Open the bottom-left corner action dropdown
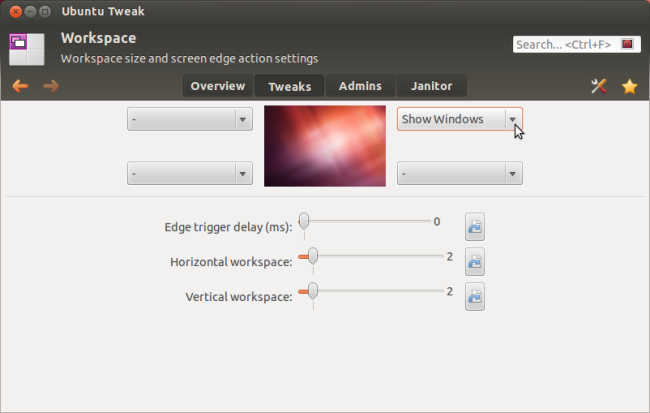The height and width of the screenshot is (413, 650). [x=190, y=173]
